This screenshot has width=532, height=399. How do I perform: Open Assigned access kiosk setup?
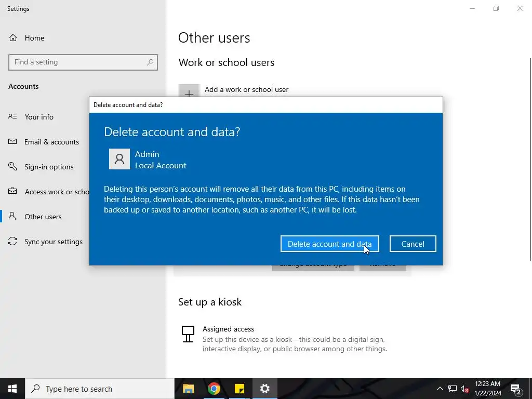tap(284, 339)
